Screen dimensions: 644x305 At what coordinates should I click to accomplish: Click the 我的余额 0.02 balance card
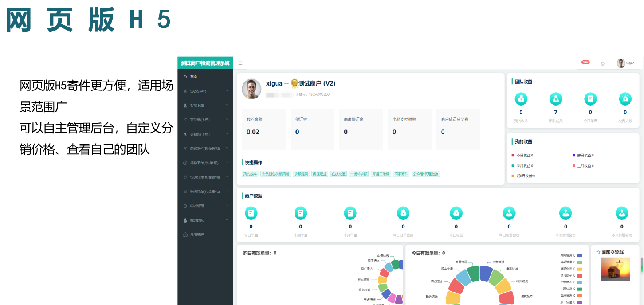[263, 129]
